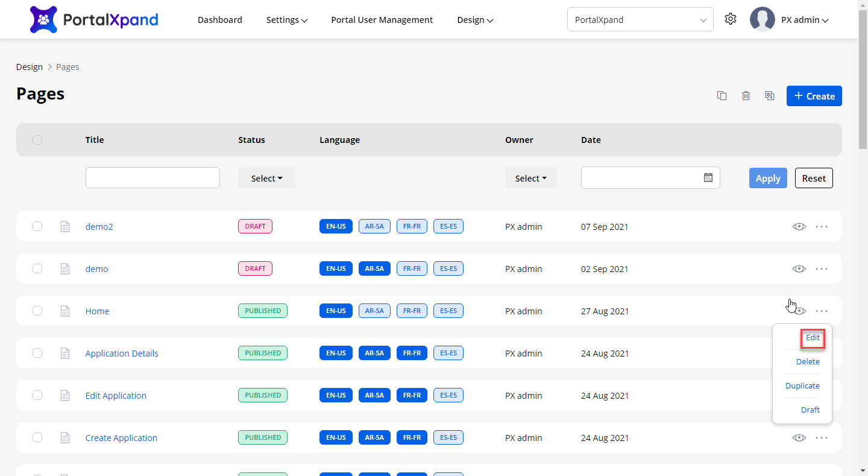Click the settings gear icon in header
Image resolution: width=868 pixels, height=476 pixels.
(x=731, y=19)
